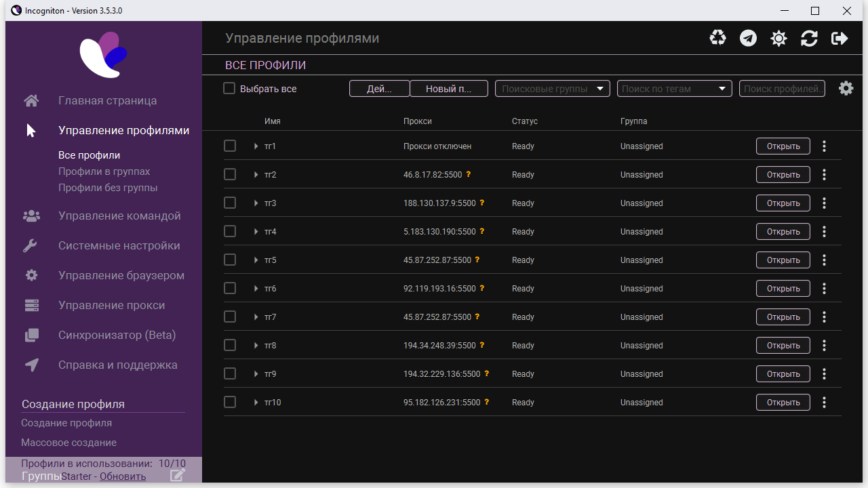Screen dimensions: 868x488
Task: Click the Новый п... button
Action: point(449,89)
